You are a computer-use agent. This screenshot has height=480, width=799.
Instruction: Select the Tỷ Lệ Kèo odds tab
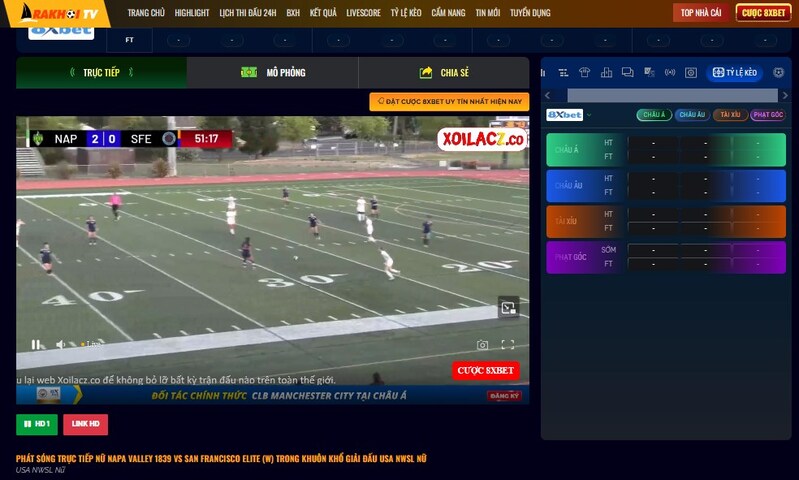(734, 72)
